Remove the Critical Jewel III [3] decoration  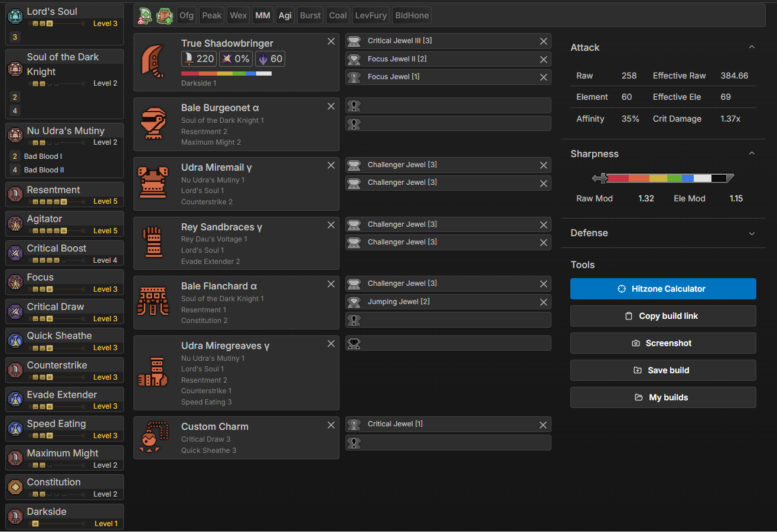point(543,41)
